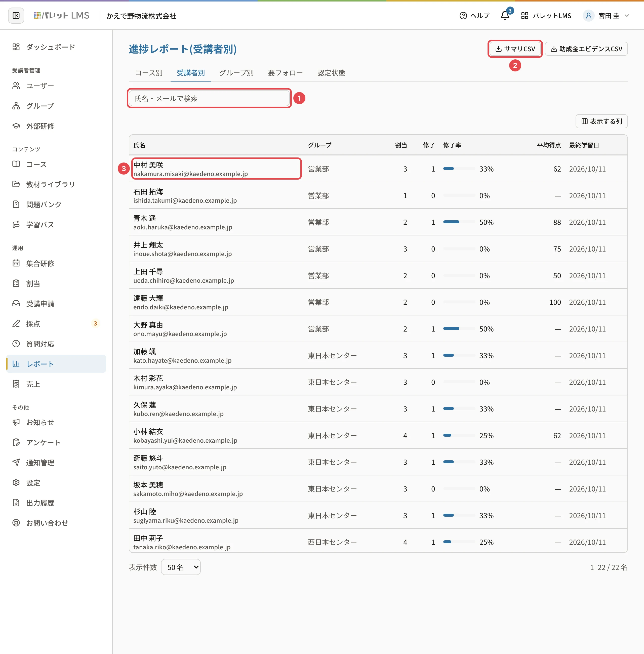Switch to the 要フォロー tab
The height and width of the screenshot is (654, 644).
(x=285, y=73)
